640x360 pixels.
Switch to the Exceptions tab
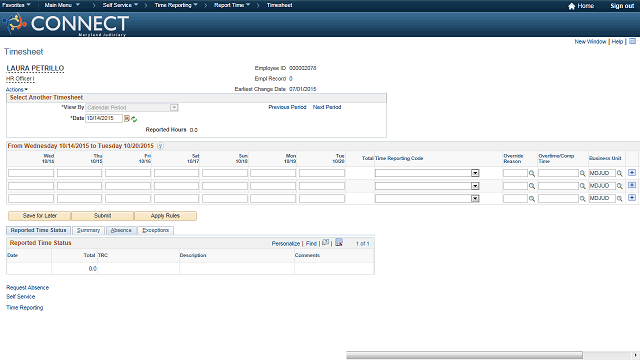(156, 231)
